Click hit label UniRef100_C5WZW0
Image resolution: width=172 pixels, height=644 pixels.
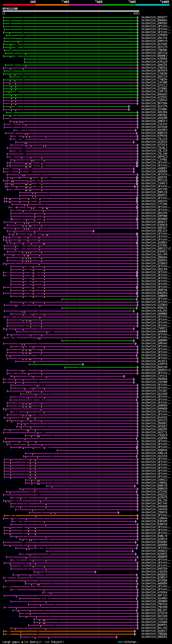click(154, 50)
